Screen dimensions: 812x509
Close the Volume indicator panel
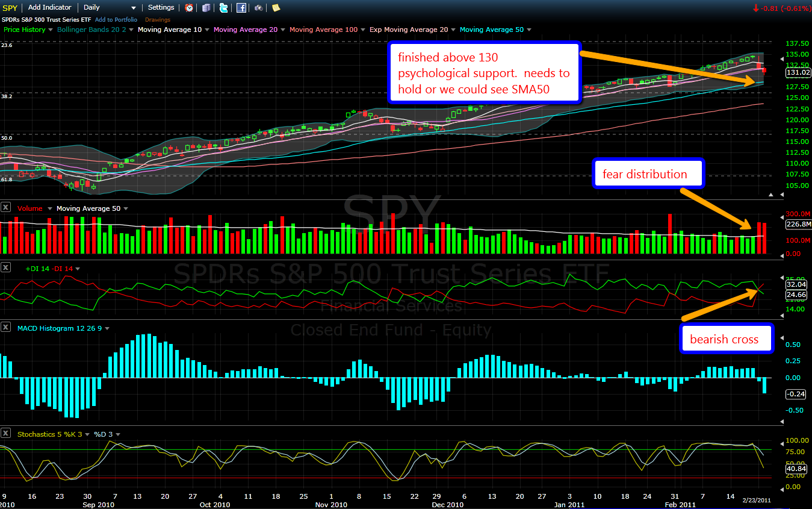click(6, 207)
